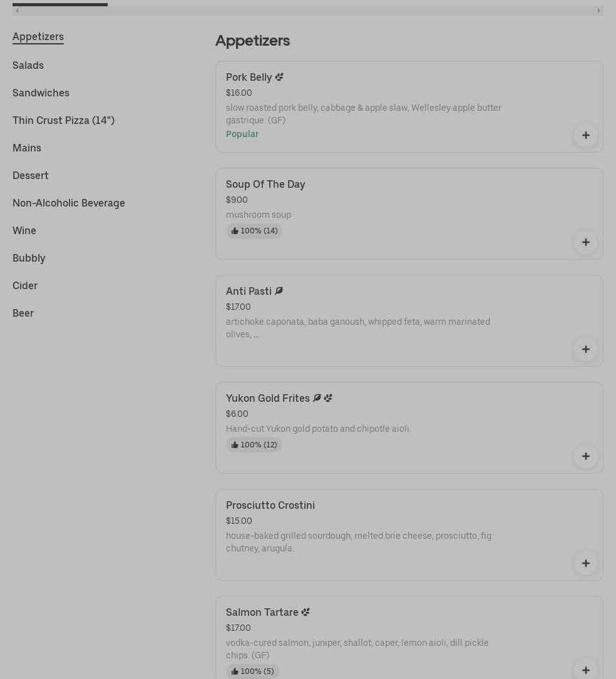Jump to the Wine category
This screenshot has height=679, width=616.
tap(24, 230)
